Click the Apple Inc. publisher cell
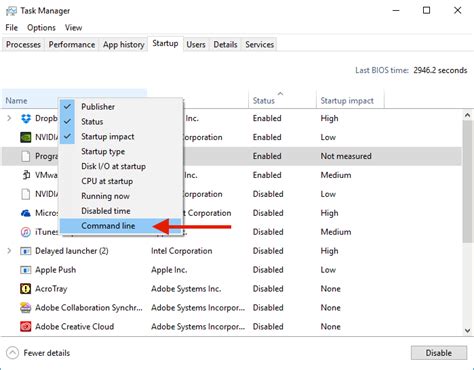Viewport: 474px width, 370px height. point(169,270)
